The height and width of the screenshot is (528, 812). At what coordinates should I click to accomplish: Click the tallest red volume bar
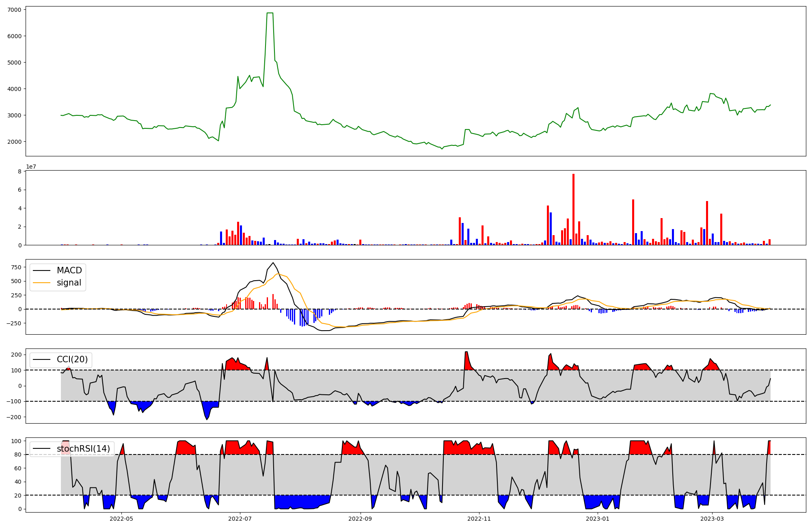[573, 209]
